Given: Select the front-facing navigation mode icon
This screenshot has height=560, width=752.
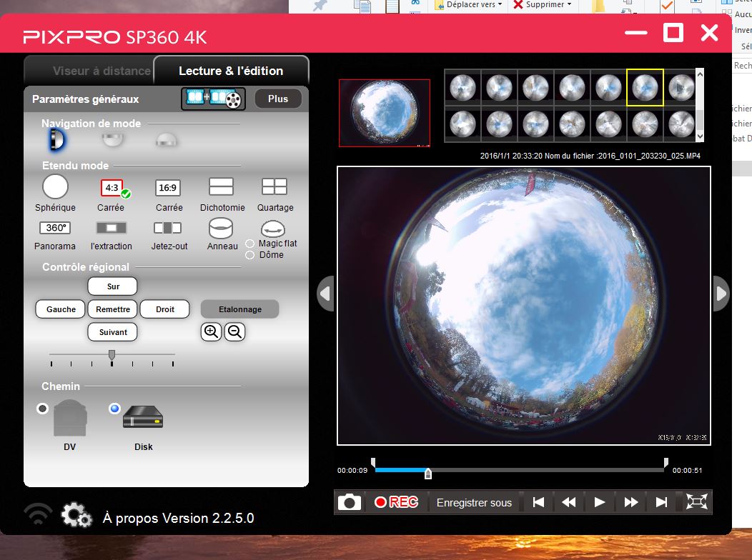Looking at the screenshot, I should tap(57, 141).
